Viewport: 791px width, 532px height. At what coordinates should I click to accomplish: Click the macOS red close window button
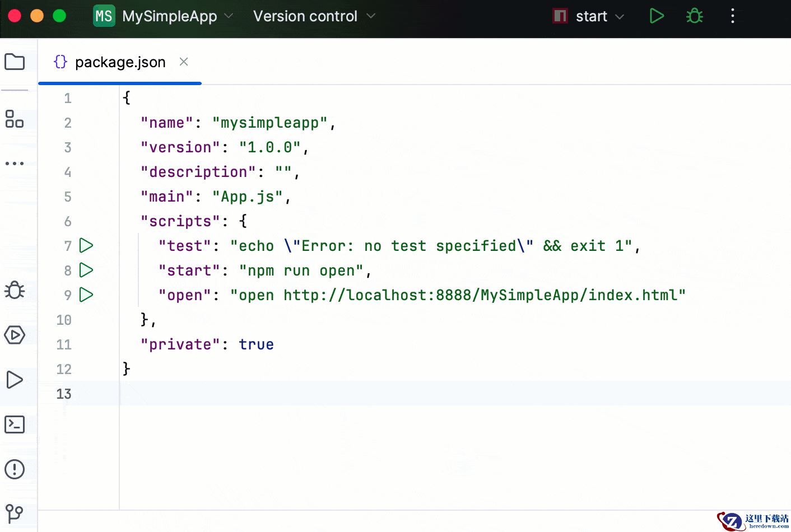click(15, 16)
